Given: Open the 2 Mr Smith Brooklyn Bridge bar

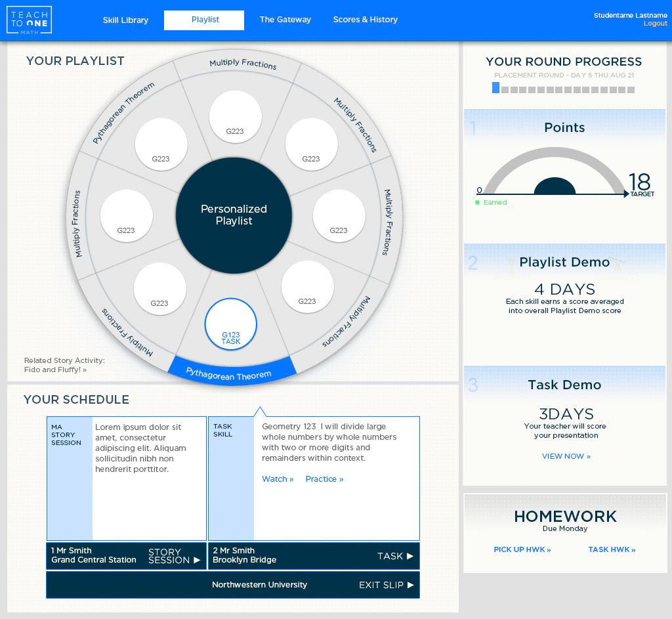Looking at the screenshot, I should click(314, 556).
